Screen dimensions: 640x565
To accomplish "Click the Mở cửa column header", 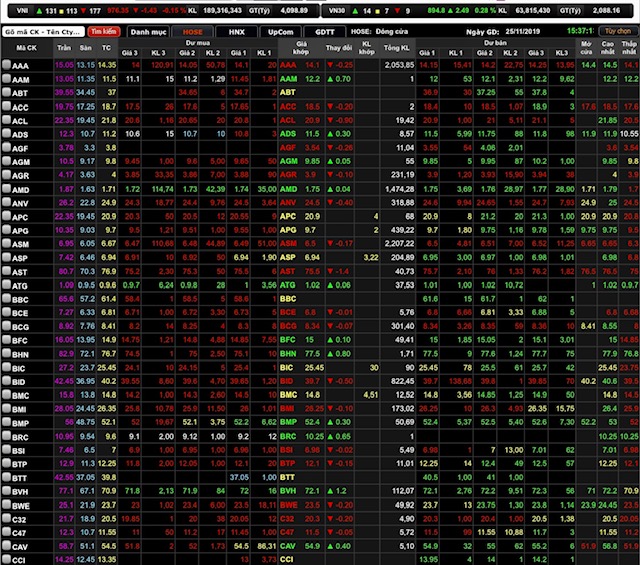I will pos(587,48).
